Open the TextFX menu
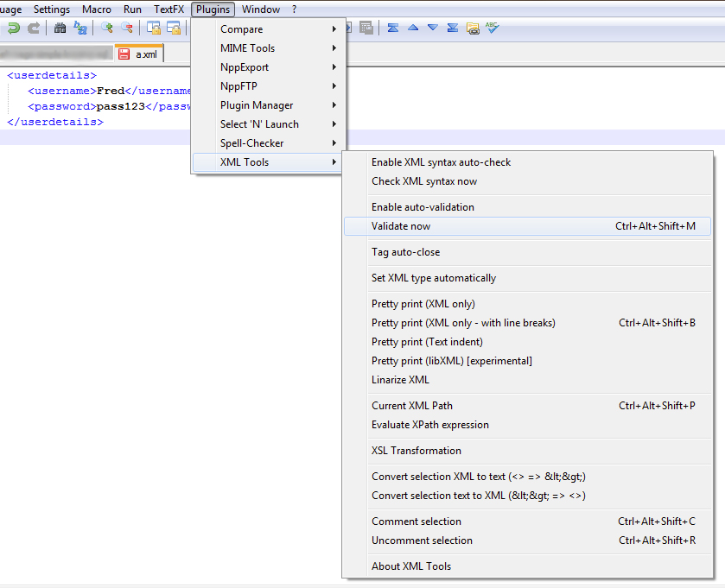The width and height of the screenshot is (725, 588). pos(169,9)
